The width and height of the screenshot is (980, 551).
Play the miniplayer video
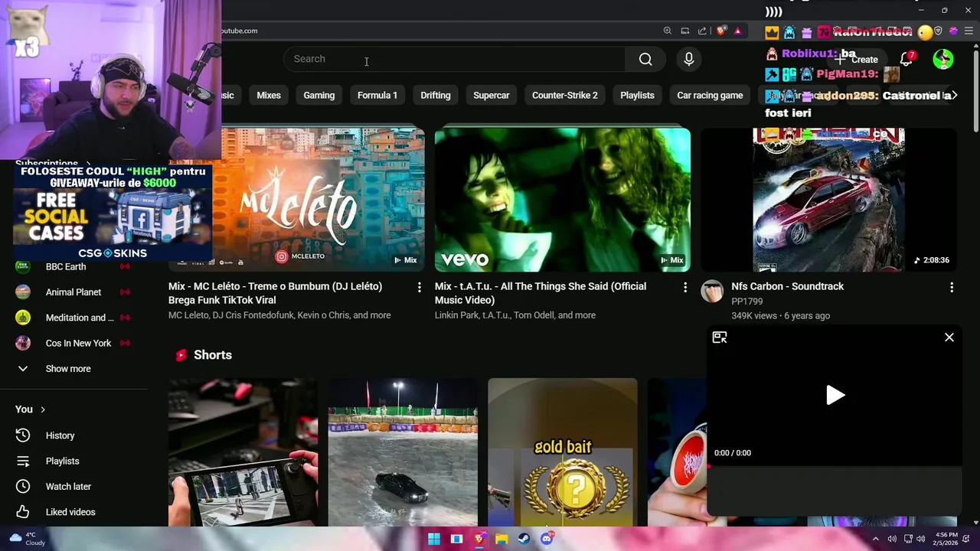click(x=835, y=395)
